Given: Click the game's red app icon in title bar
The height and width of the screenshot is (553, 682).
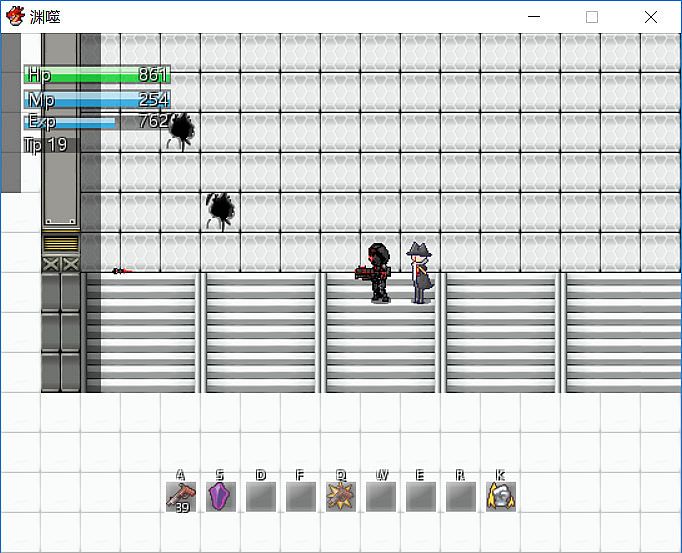Looking at the screenshot, I should [x=15, y=17].
